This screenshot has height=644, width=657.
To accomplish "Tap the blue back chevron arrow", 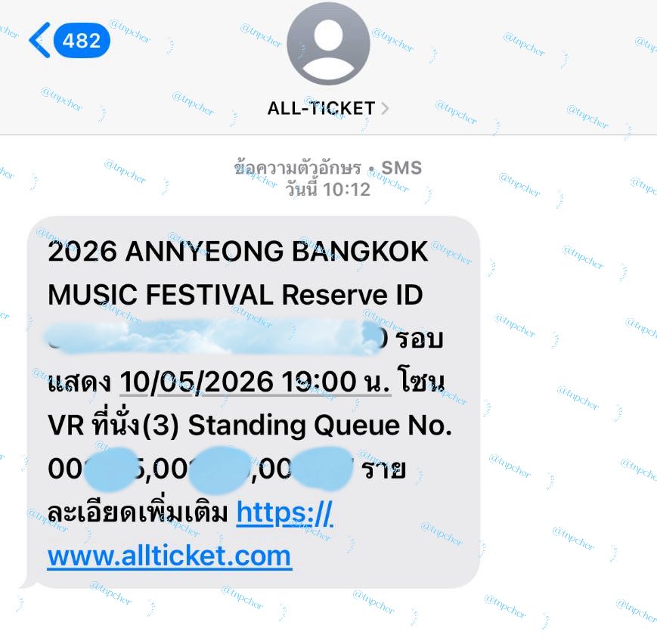I will click(40, 40).
